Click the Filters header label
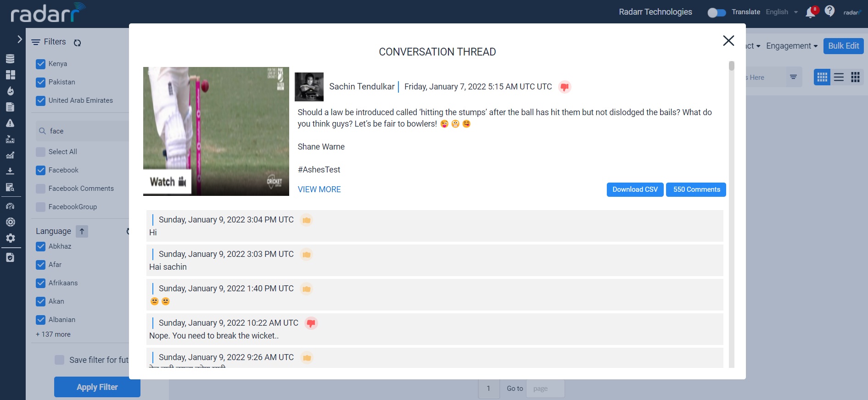The width and height of the screenshot is (868, 400). [x=55, y=42]
